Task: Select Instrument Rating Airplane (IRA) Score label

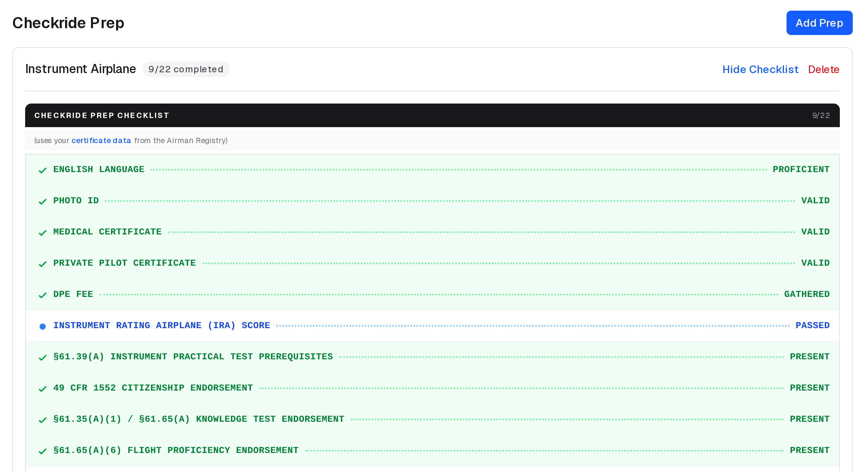Action: pos(161,325)
